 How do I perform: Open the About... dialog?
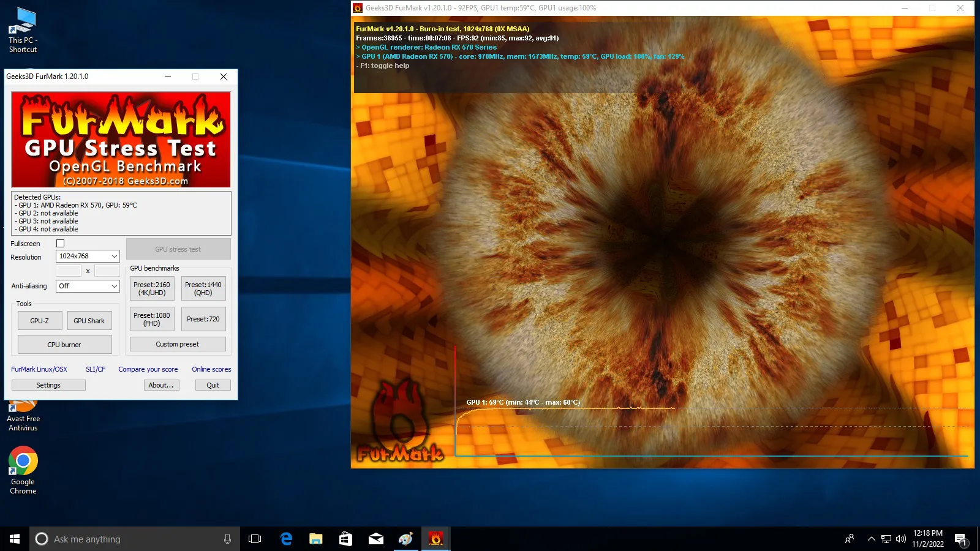(161, 385)
